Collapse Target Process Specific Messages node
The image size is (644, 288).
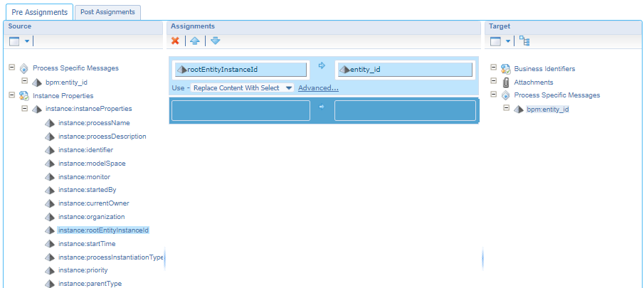[x=493, y=95]
